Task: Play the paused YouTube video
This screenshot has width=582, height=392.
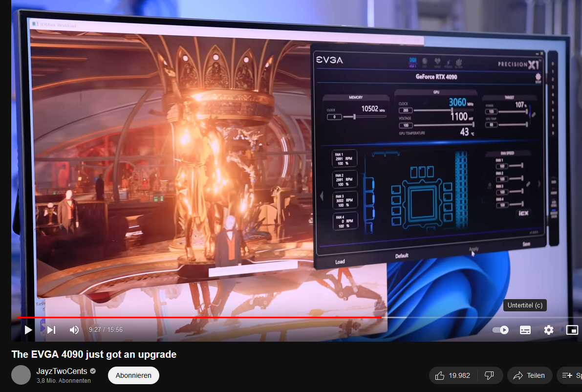Action: 28,329
